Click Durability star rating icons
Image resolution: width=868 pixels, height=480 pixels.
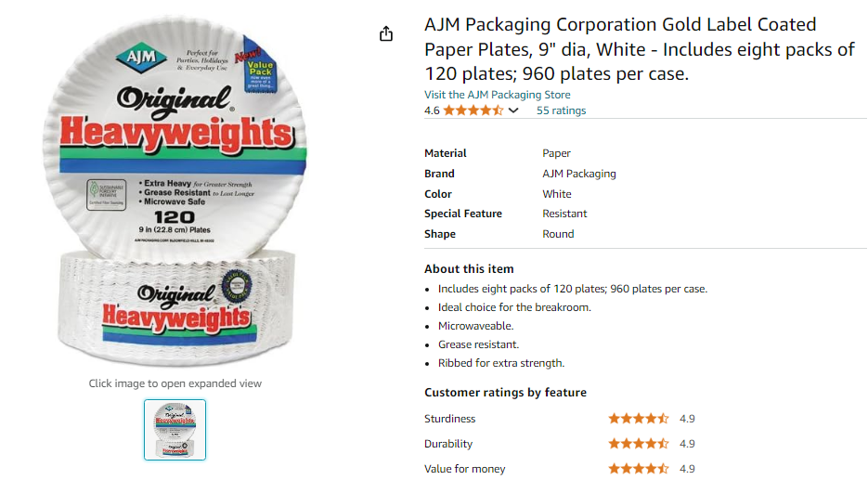[x=639, y=444]
